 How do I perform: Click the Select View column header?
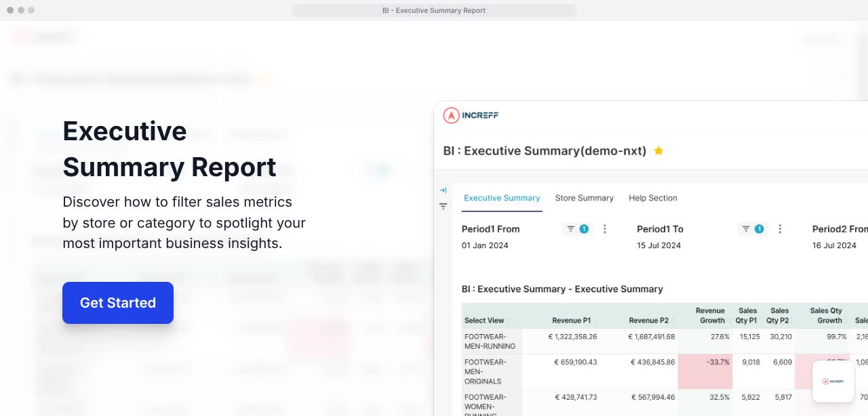click(x=484, y=320)
